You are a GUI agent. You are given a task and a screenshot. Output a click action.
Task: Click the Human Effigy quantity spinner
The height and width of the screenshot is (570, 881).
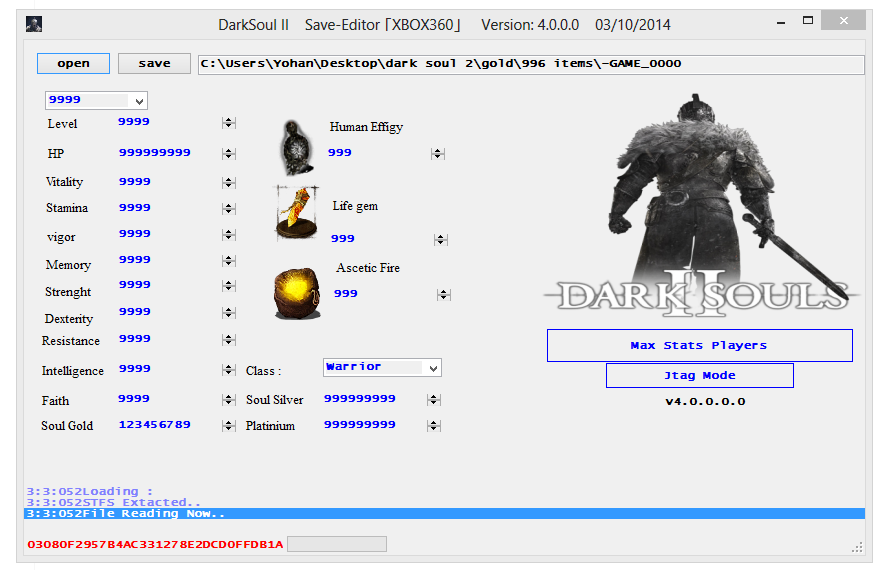[x=437, y=154]
